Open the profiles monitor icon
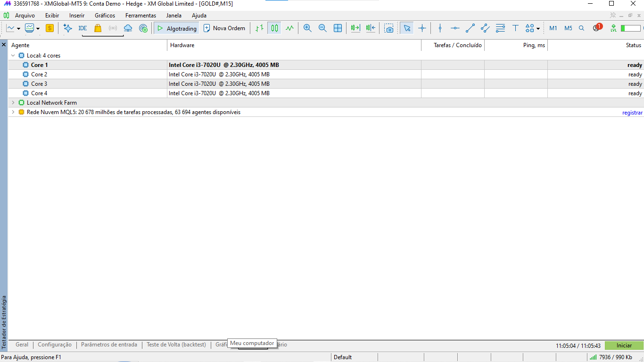The height and width of the screenshot is (362, 644). 30,28
